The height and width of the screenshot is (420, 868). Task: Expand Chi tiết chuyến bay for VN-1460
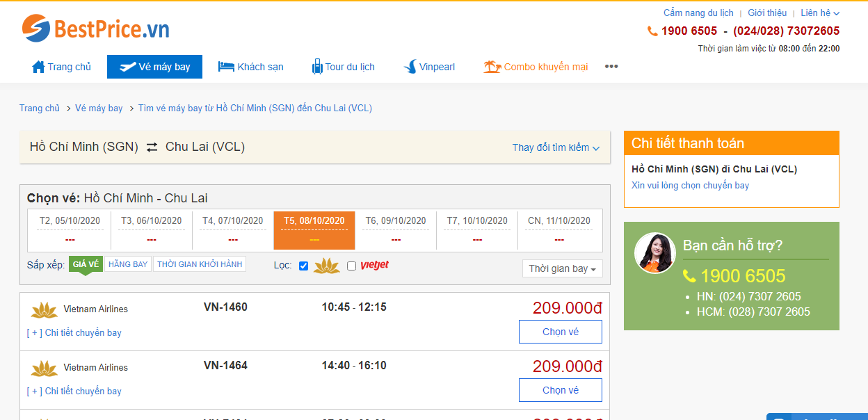tap(74, 332)
